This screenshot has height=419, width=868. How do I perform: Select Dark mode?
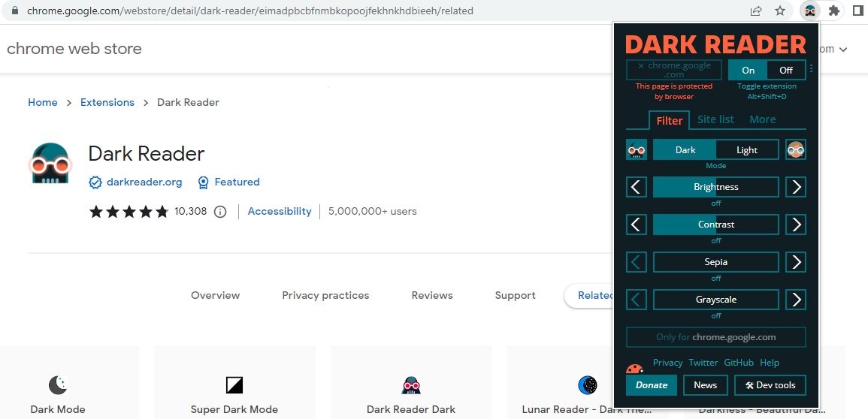pyautogui.click(x=685, y=149)
